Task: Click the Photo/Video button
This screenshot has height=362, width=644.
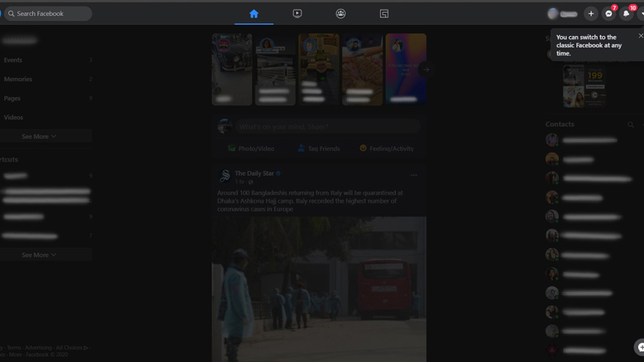Action: [251, 149]
